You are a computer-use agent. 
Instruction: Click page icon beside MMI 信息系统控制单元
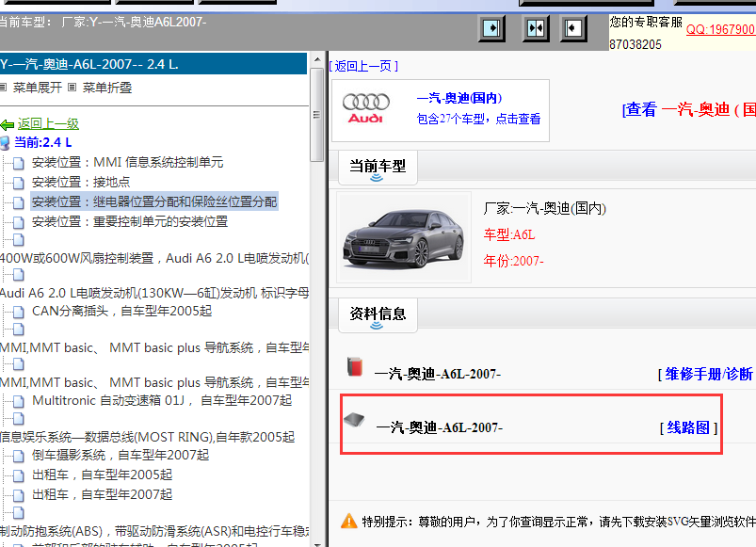[18, 164]
